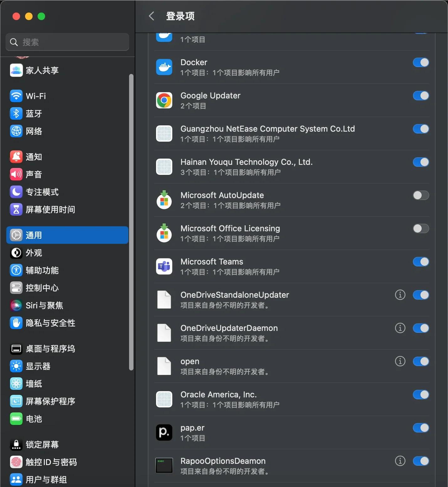
Task: Open 桌面与程序坞 settings
Action: pyautogui.click(x=67, y=348)
